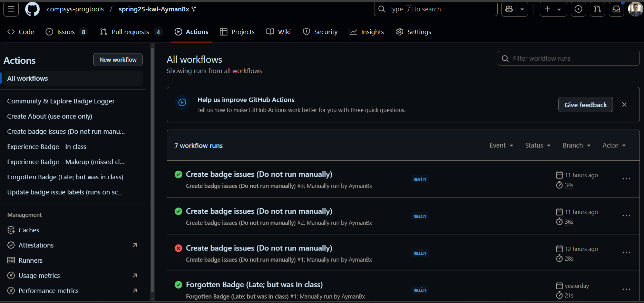Click the 34s duration of run #3
This screenshot has height=303, width=644.
(x=569, y=185)
